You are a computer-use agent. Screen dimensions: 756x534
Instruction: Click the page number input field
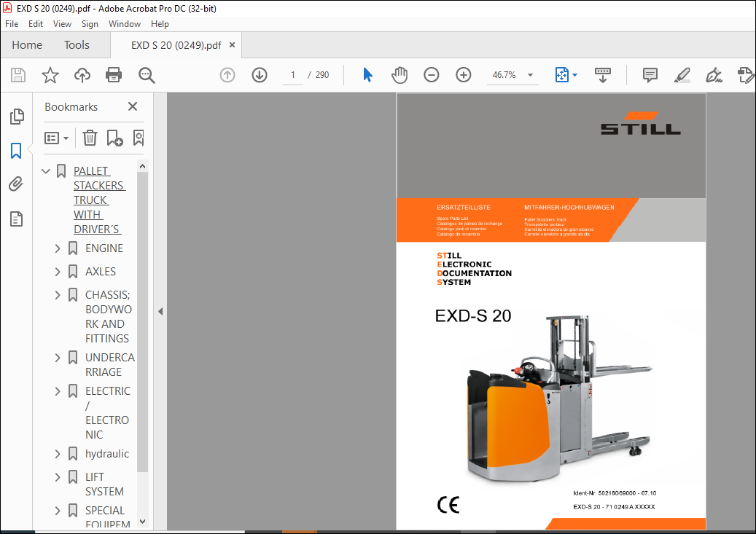click(x=293, y=75)
